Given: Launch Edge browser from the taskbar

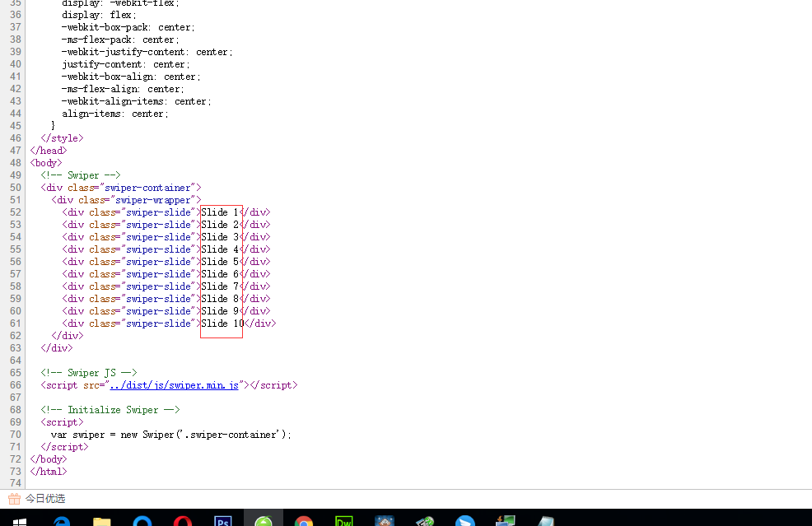Looking at the screenshot, I should click(62, 521).
